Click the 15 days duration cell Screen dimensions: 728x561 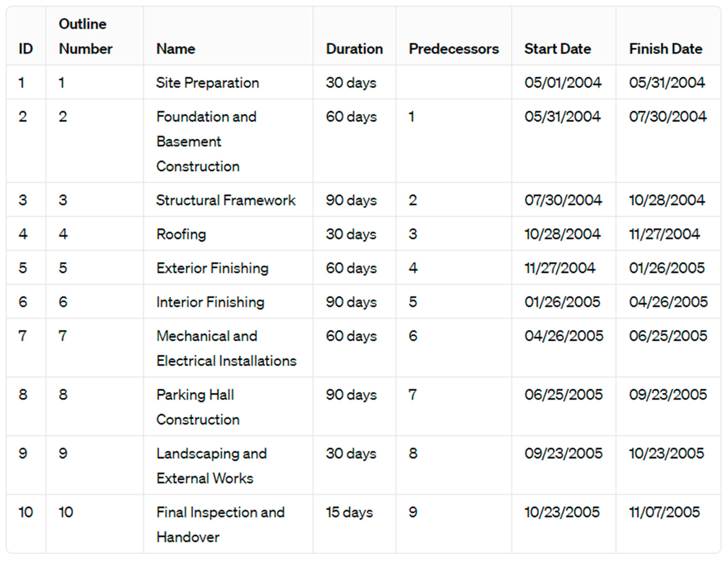point(349,512)
